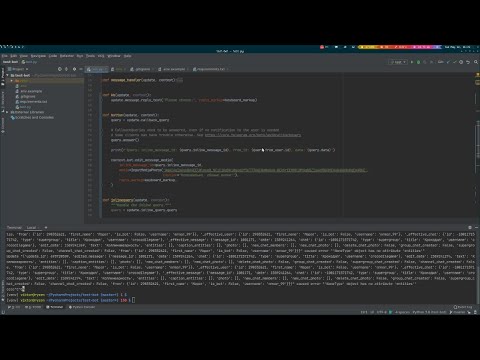Click the green Run button

click(412, 62)
